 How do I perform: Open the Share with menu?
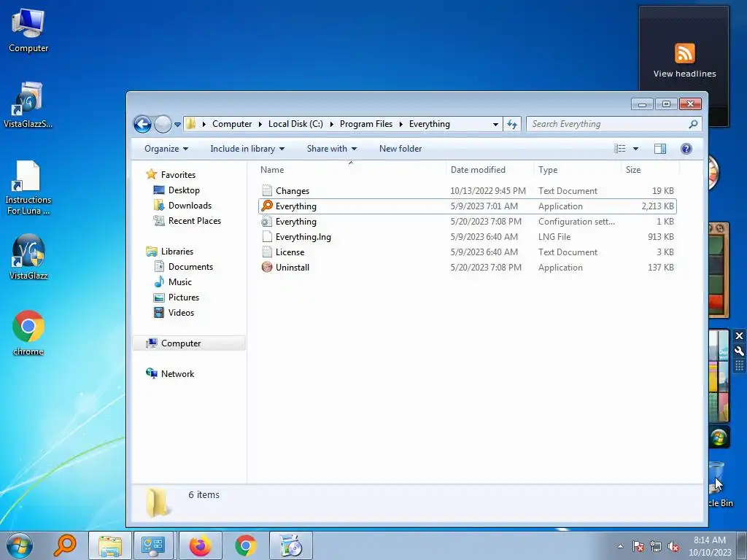[x=332, y=149]
